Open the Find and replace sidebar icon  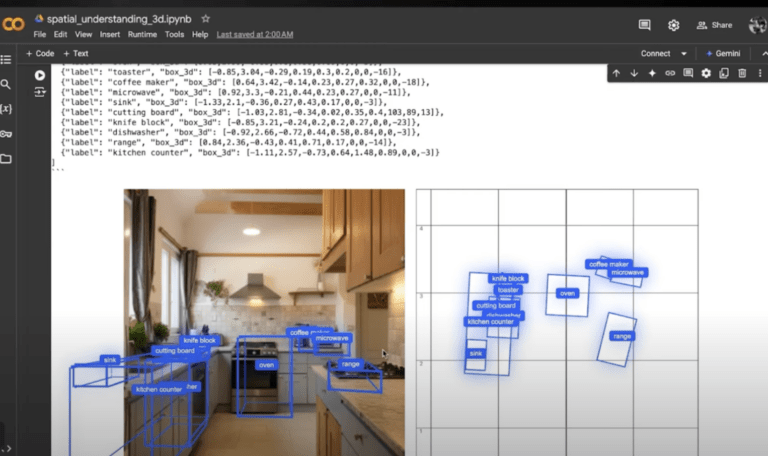coord(6,84)
